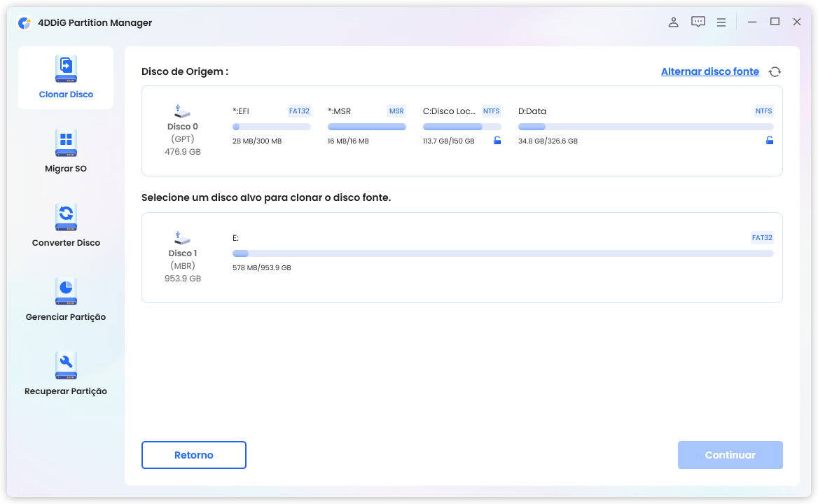Click the Alternar disco fonte link

click(709, 71)
